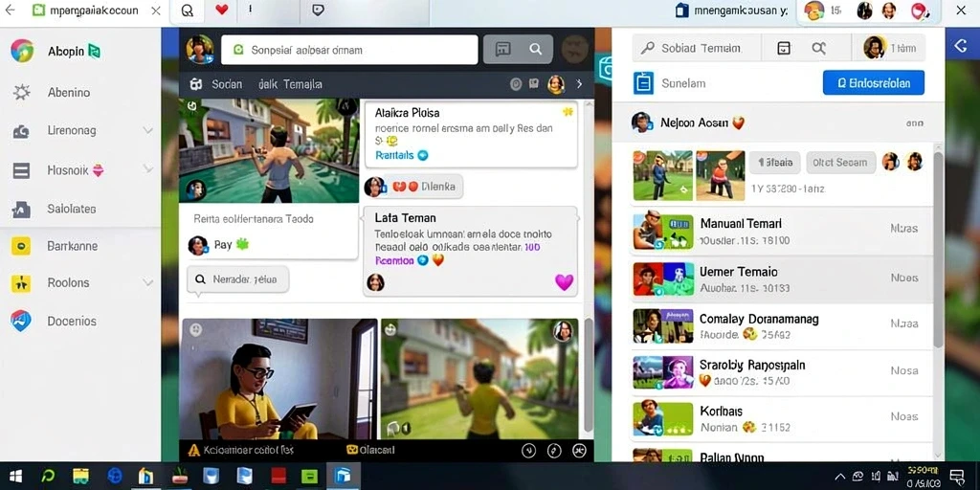Viewport: 980px width, 490px height.
Task: Open the Nerrader search chat bubble
Action: tap(238, 280)
